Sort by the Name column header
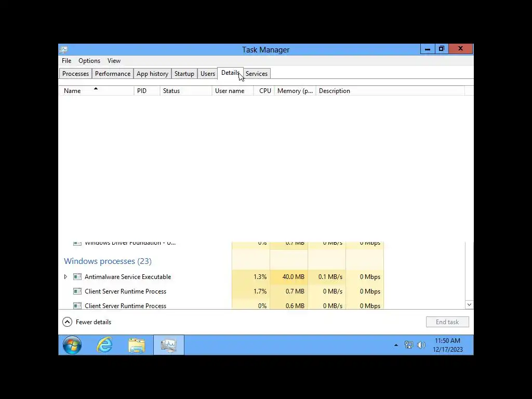Viewport: 532px width, 399px height. point(96,90)
